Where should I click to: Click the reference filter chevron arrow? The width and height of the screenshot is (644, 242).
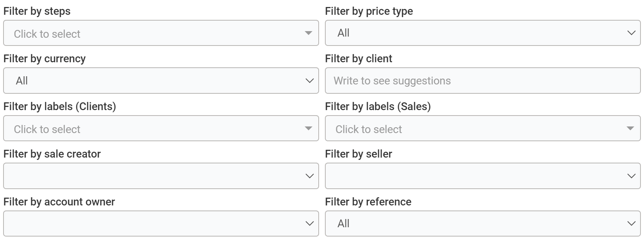click(631, 223)
